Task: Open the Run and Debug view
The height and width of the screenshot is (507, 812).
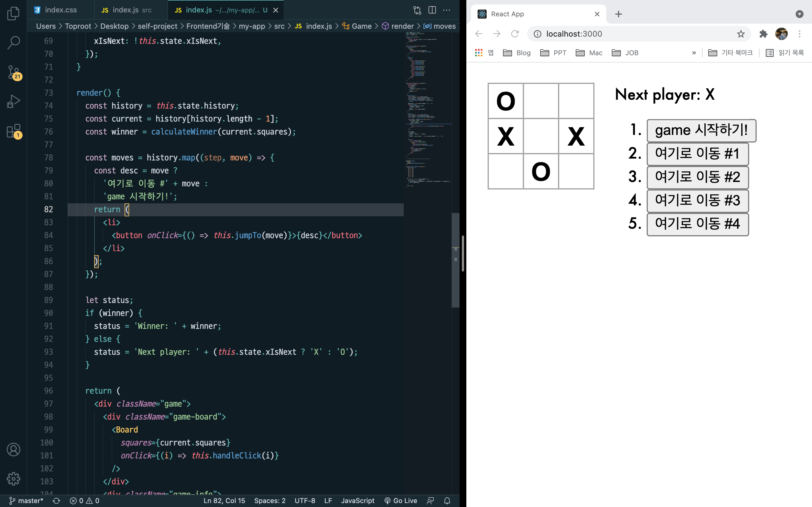Action: point(14,101)
